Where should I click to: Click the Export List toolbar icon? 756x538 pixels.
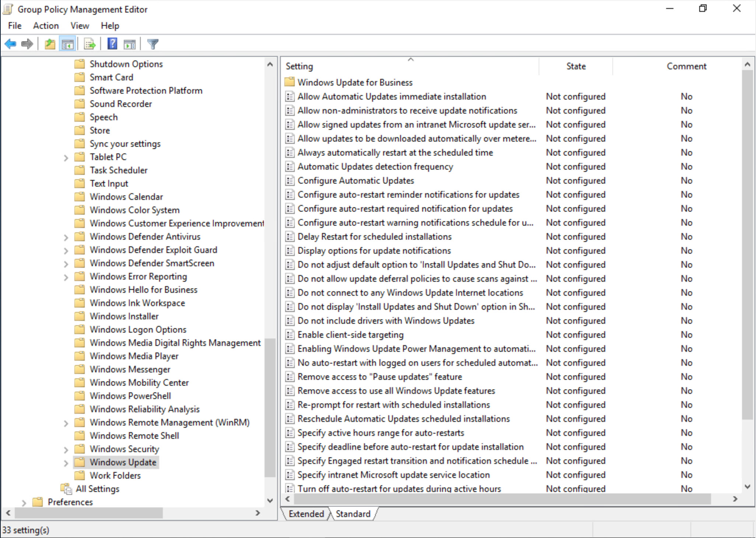click(x=90, y=44)
